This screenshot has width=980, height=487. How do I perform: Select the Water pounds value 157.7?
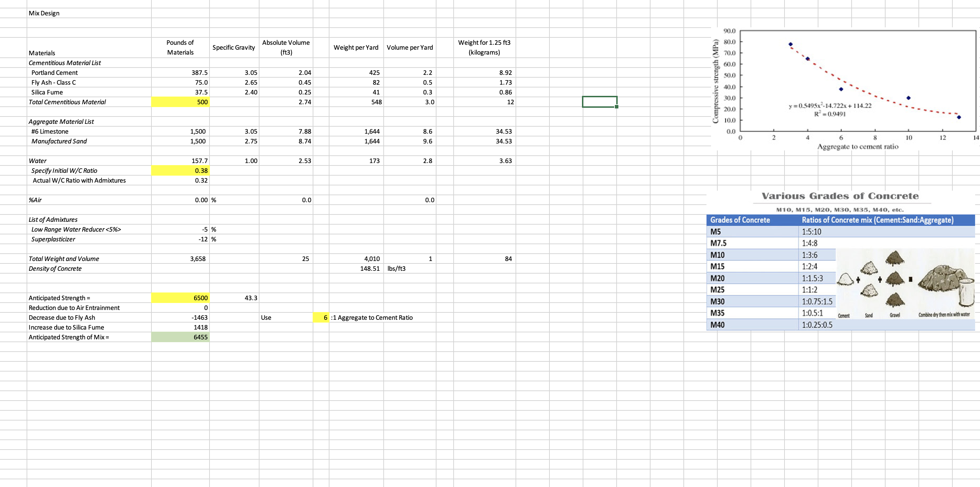click(180, 161)
